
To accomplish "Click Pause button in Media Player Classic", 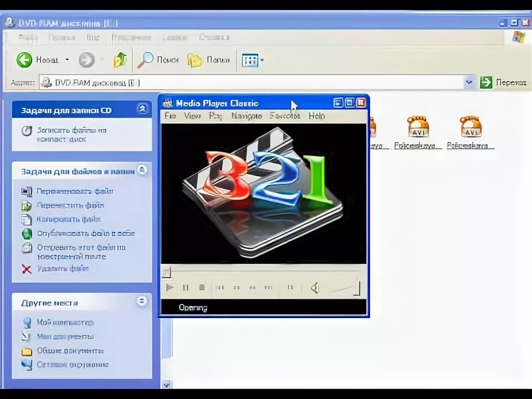I will click(186, 288).
